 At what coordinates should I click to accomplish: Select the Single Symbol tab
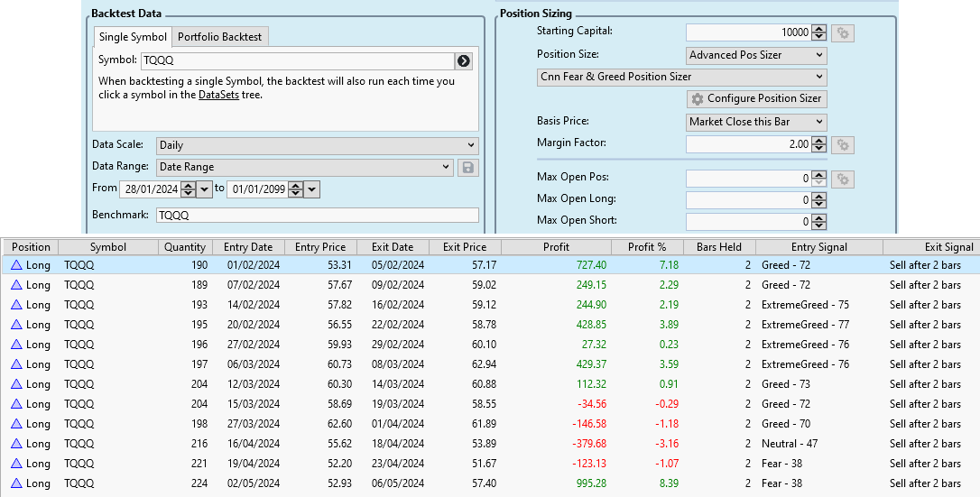(x=133, y=37)
